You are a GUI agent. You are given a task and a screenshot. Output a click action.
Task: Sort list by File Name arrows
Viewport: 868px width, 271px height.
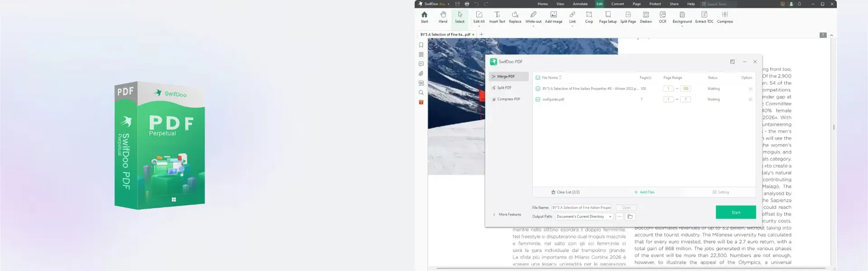tap(560, 78)
